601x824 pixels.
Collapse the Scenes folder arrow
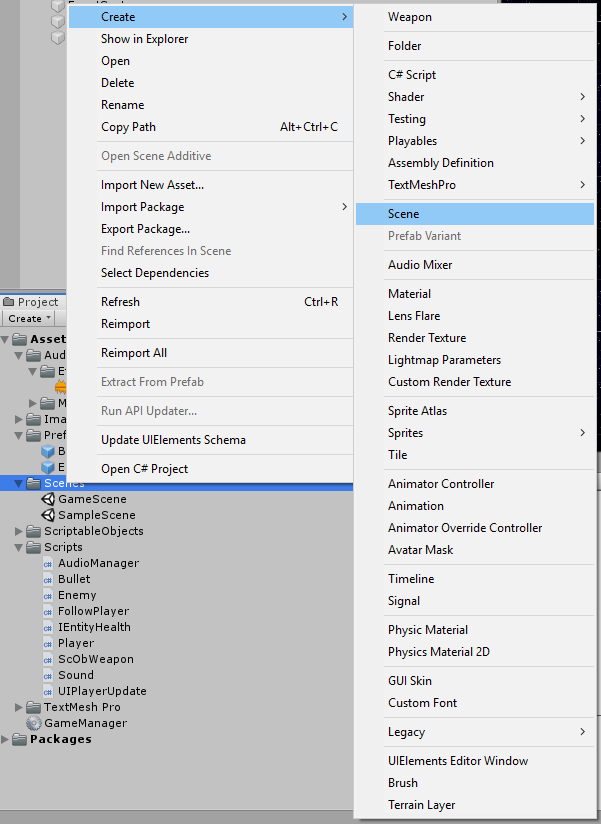point(19,483)
